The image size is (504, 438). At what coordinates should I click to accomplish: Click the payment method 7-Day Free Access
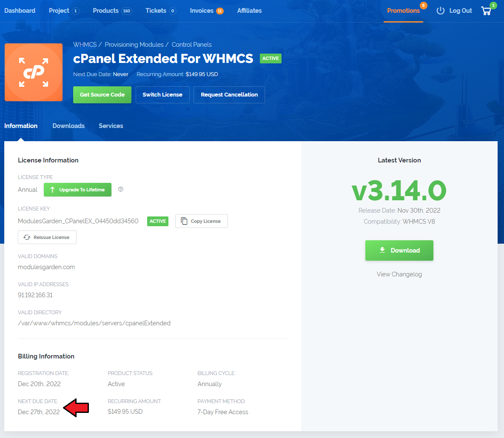pos(223,412)
